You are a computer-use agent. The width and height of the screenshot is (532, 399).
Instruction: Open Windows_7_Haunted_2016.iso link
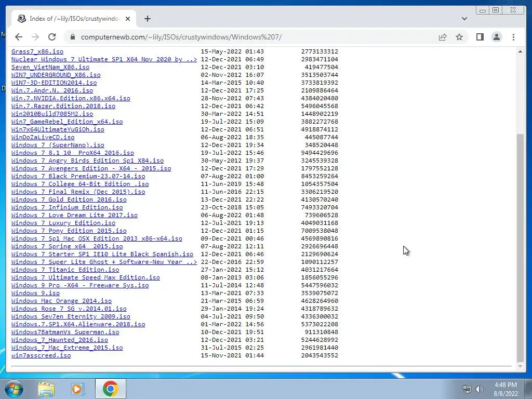point(59,340)
